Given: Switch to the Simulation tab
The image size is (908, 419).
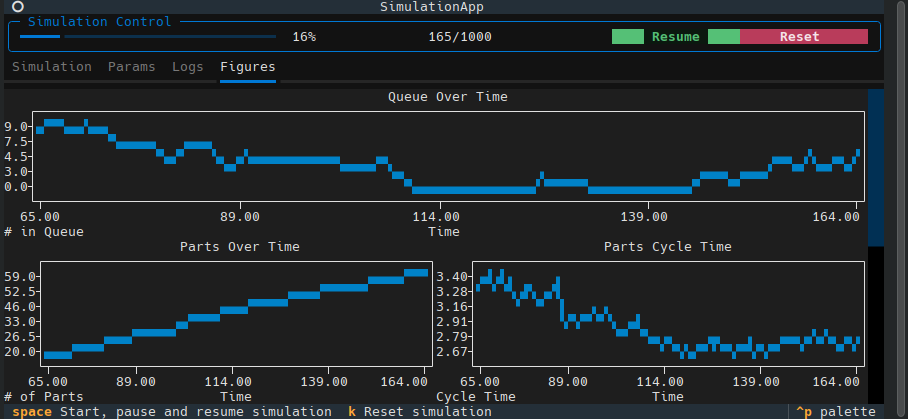Looking at the screenshot, I should pyautogui.click(x=51, y=67).
